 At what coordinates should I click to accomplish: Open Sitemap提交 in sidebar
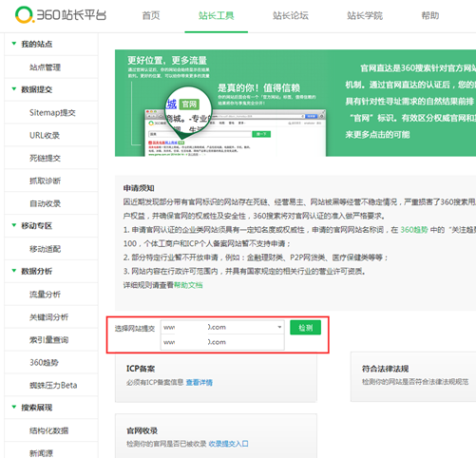52,113
